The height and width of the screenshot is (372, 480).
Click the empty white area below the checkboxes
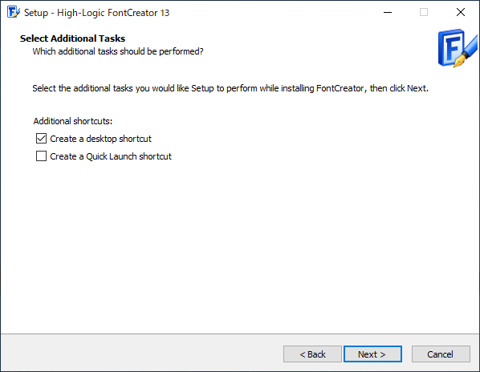pyautogui.click(x=240, y=247)
